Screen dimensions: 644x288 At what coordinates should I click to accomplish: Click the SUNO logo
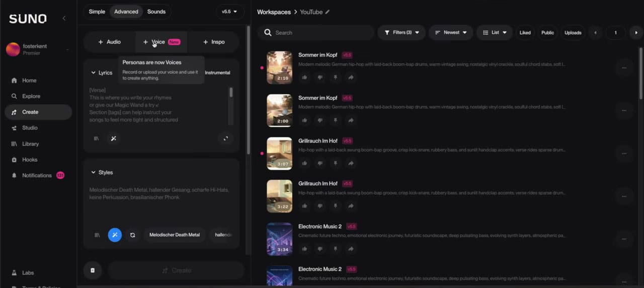(x=28, y=19)
